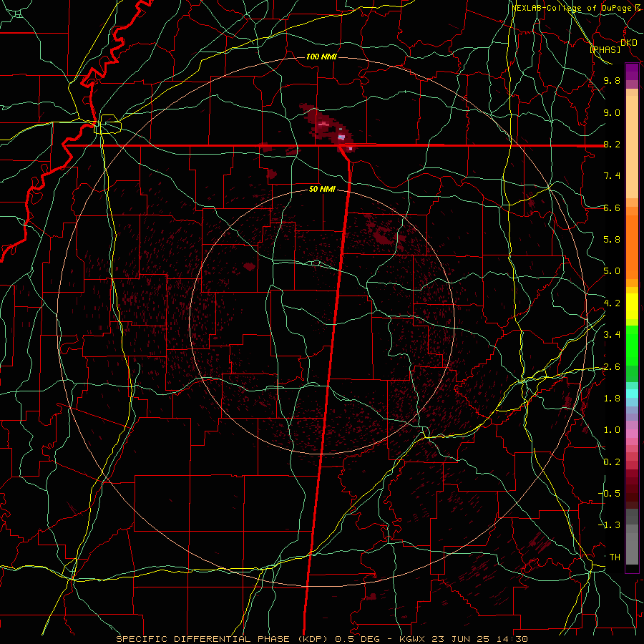Click the 1.0 scale value
This screenshot has width=644, height=644.
(x=612, y=430)
